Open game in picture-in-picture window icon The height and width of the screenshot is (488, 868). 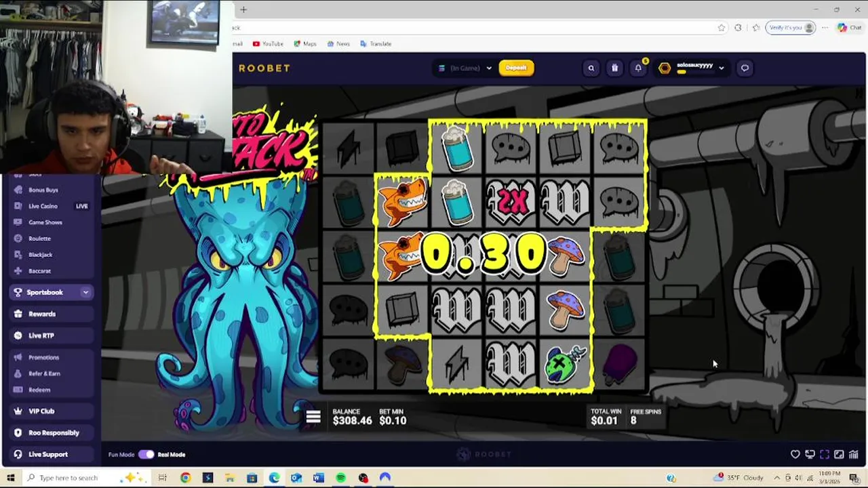pyautogui.click(x=839, y=455)
